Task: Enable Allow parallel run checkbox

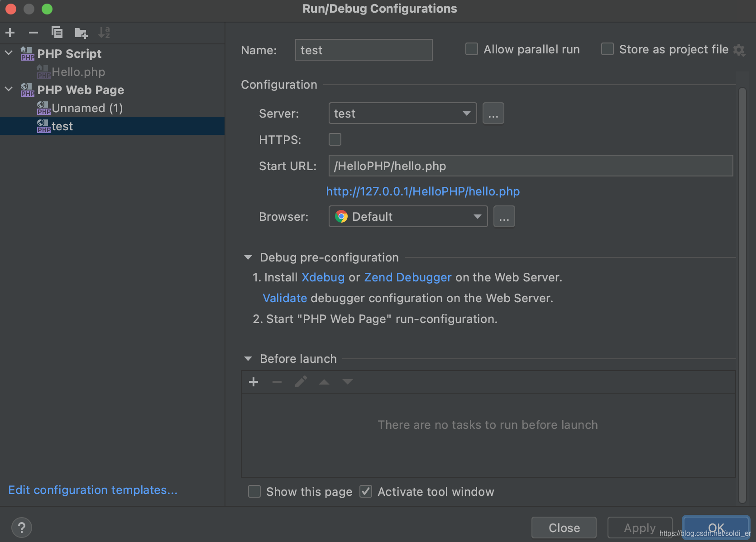Action: tap(472, 49)
